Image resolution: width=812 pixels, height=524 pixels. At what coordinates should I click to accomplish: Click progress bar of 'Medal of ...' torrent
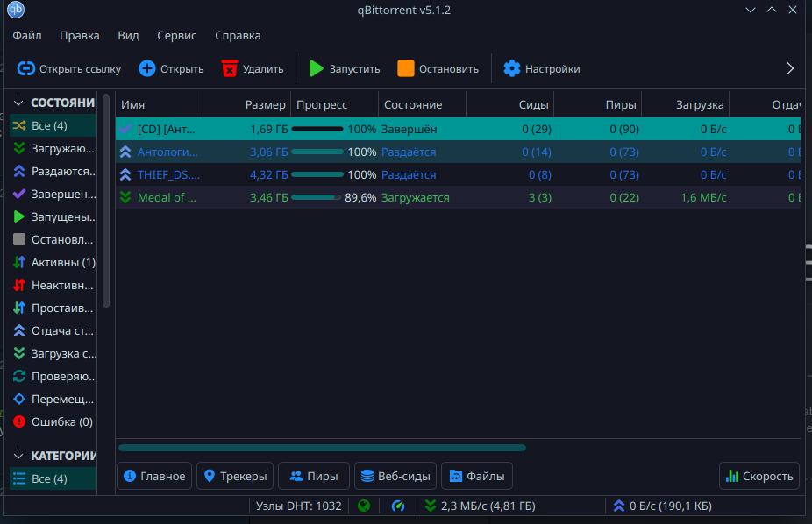pos(317,197)
